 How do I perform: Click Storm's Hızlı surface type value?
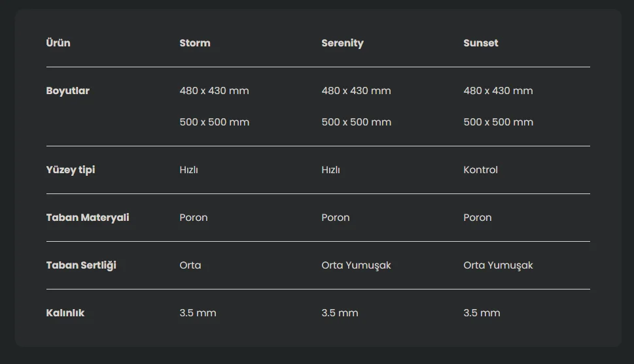(188, 170)
